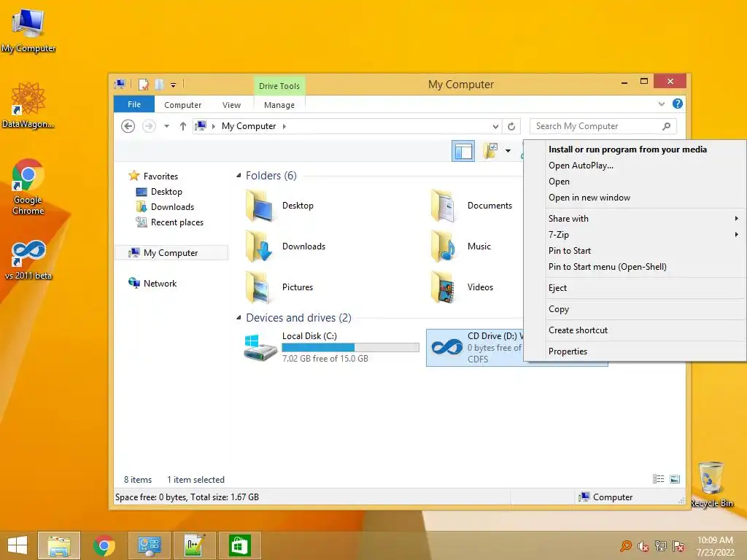
Task: Click the Windows Start button
Action: click(18, 545)
